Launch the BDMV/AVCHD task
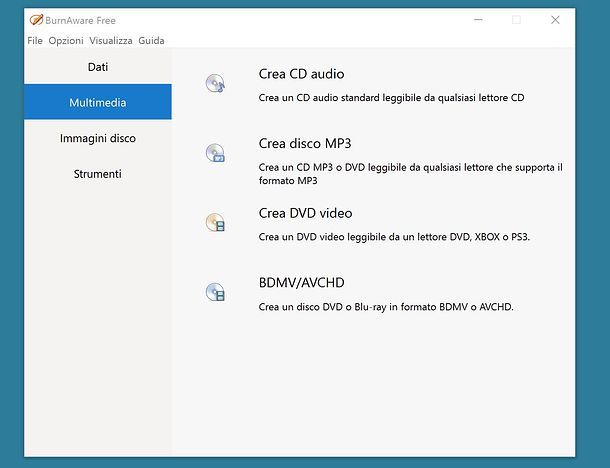The height and width of the screenshot is (468, 610). (x=301, y=283)
